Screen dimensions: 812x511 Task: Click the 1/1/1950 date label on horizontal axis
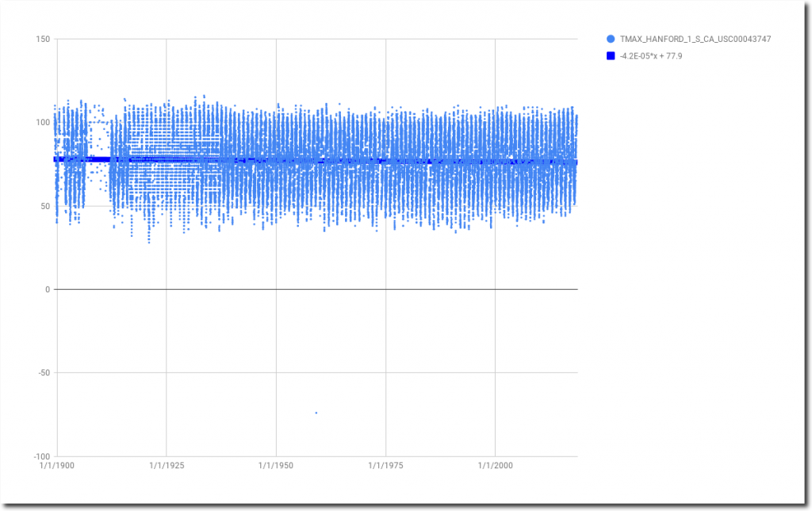pyautogui.click(x=276, y=466)
